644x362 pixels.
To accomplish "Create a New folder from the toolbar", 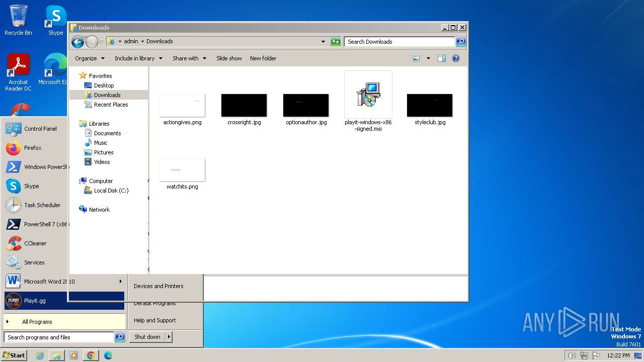I will pyautogui.click(x=263, y=58).
